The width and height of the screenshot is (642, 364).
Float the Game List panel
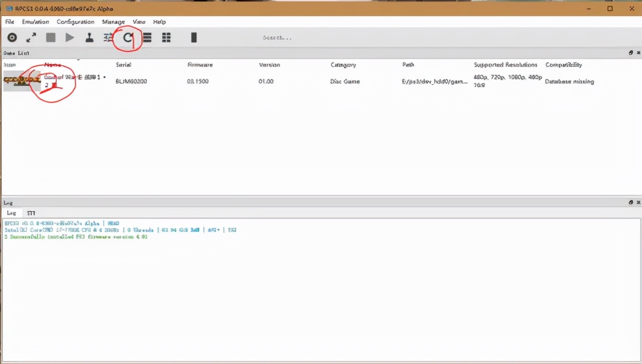point(630,53)
